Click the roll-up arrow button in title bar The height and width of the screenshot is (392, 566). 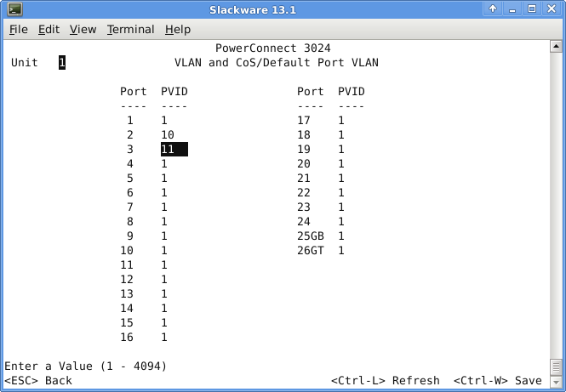(x=494, y=9)
